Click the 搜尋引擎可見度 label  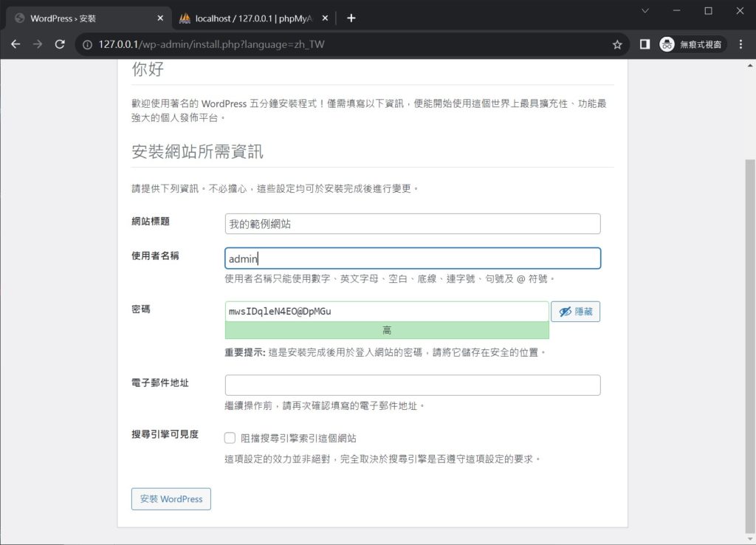(x=165, y=434)
